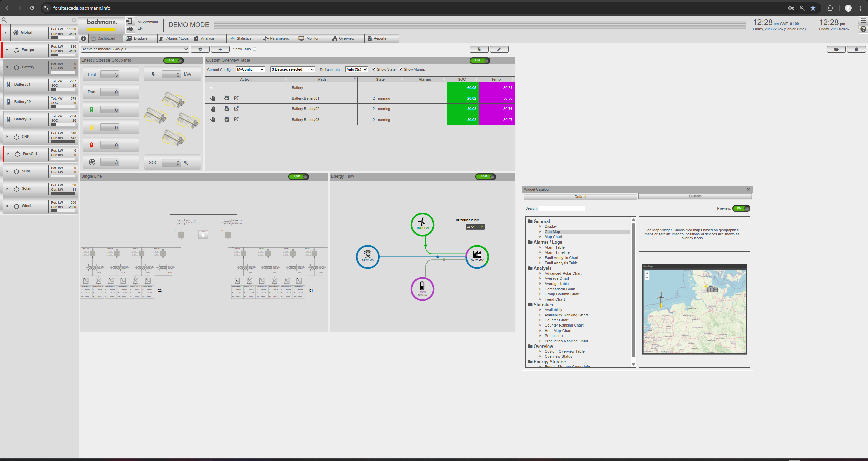Image resolution: width=868 pixels, height=461 pixels.
Task: Expand the CHP node in sidebar
Action: [x=7, y=137]
